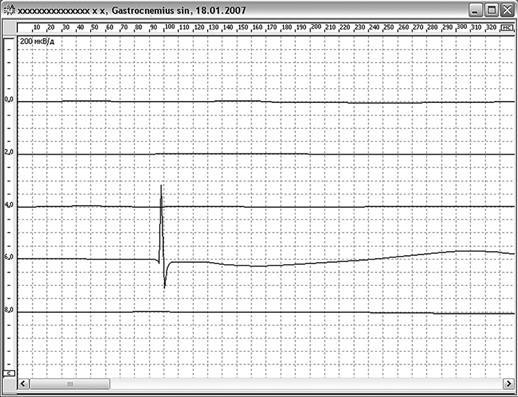Click the 300 mark on the time ruler
Viewport: 518px width, 397px height.
click(x=462, y=27)
